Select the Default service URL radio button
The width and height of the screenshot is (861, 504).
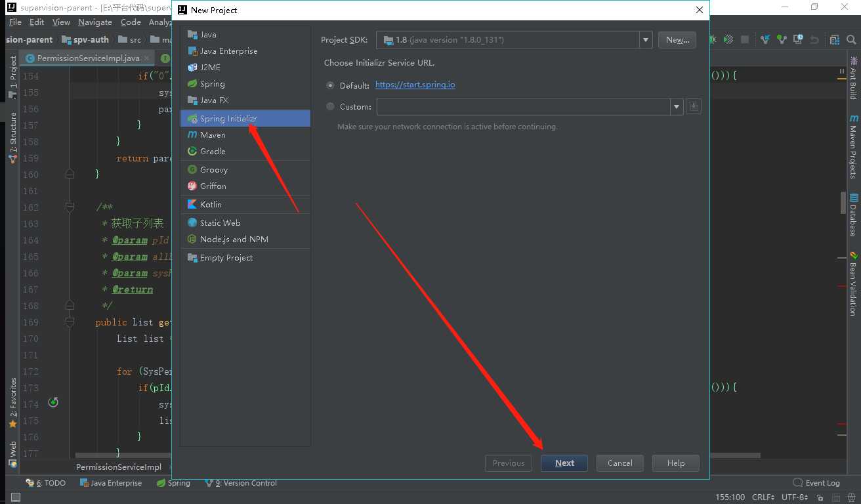coord(330,85)
